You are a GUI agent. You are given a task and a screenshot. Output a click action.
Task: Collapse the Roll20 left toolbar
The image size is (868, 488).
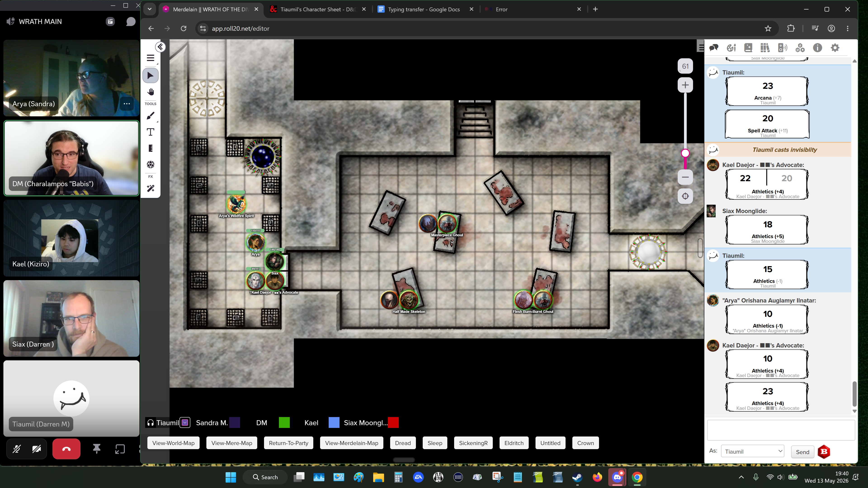(x=160, y=47)
